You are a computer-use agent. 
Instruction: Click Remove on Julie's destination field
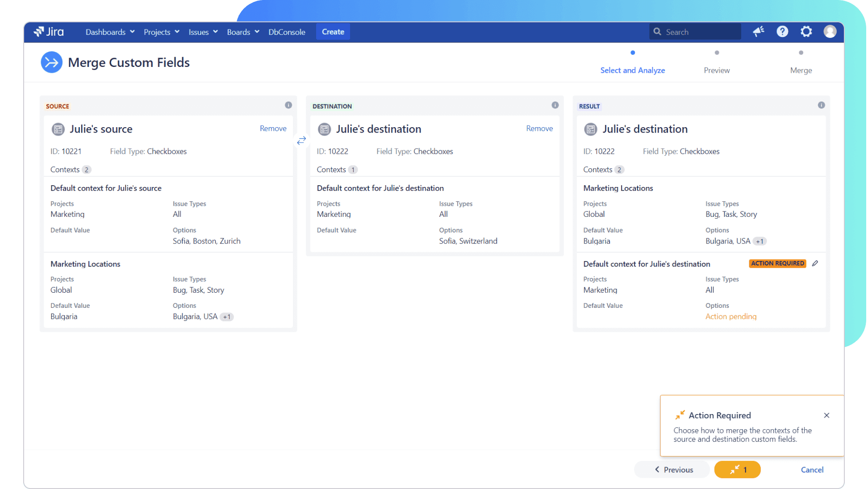(x=539, y=128)
